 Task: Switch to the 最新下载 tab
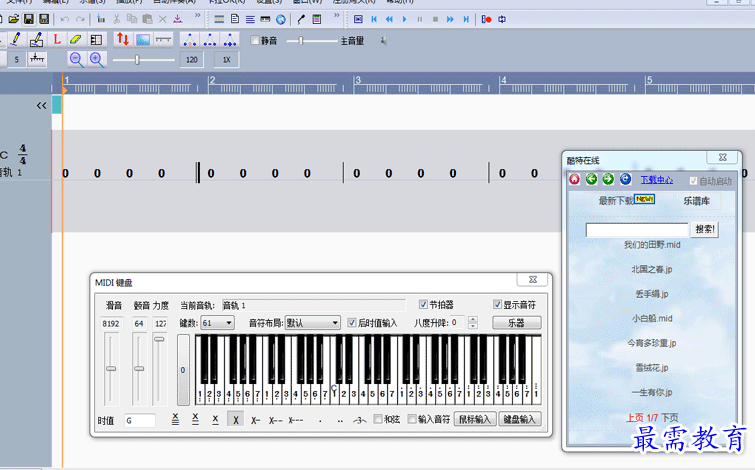[x=626, y=200]
